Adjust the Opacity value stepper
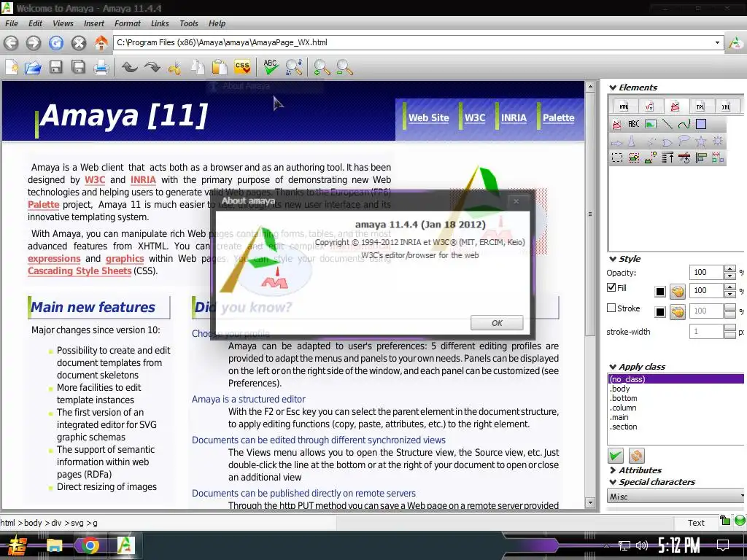 click(729, 273)
